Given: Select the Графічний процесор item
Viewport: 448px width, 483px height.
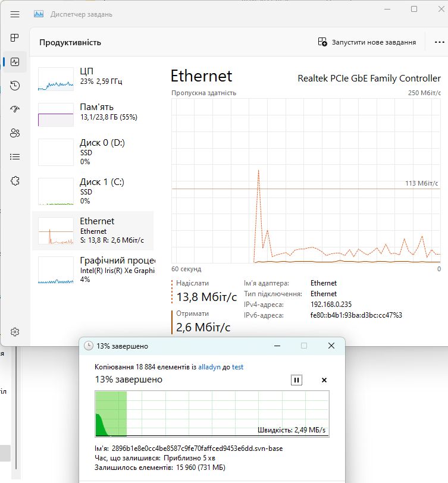Looking at the screenshot, I should (x=93, y=270).
